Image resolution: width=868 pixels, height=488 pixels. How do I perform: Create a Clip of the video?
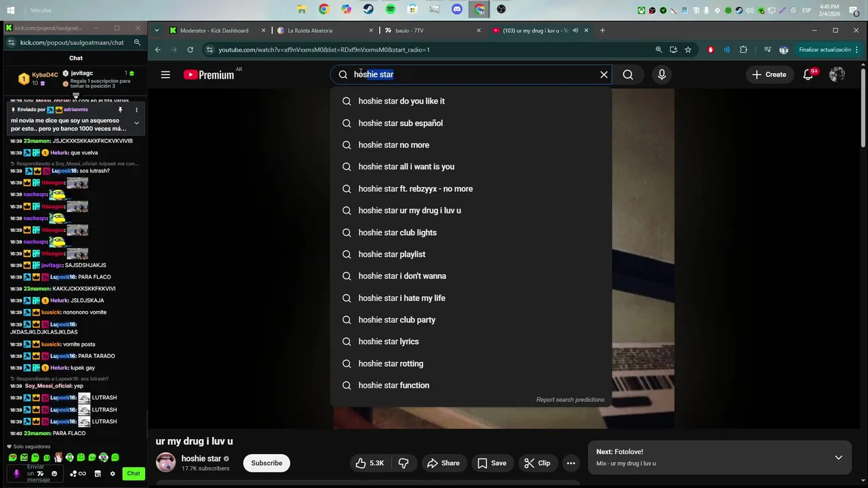coord(537,463)
